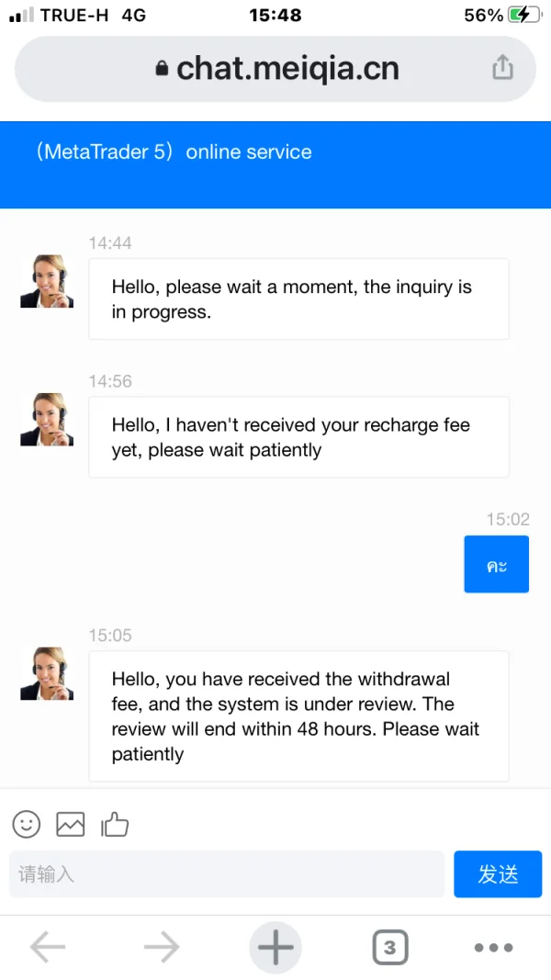Viewport: 551px width, 980px height.
Task: Tap the agent avatar at 14:44 message
Action: (x=47, y=281)
